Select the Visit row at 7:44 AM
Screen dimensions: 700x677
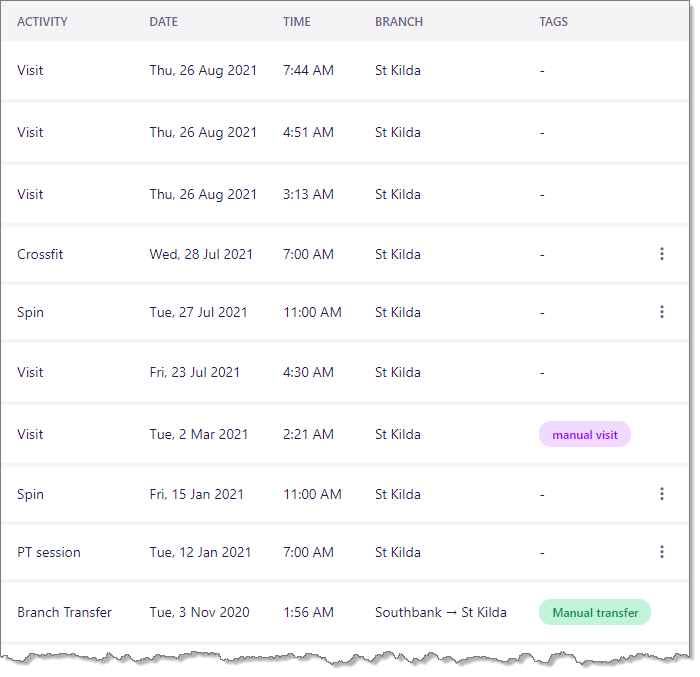[345, 71]
